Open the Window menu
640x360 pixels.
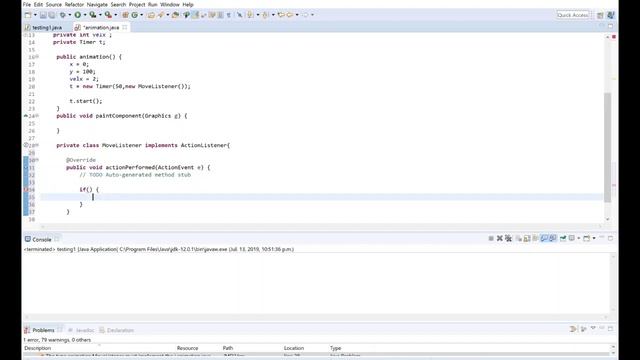pos(170,4)
